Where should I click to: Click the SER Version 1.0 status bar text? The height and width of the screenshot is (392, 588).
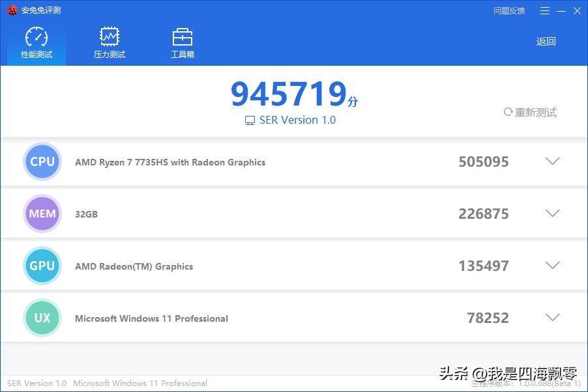coord(37,384)
